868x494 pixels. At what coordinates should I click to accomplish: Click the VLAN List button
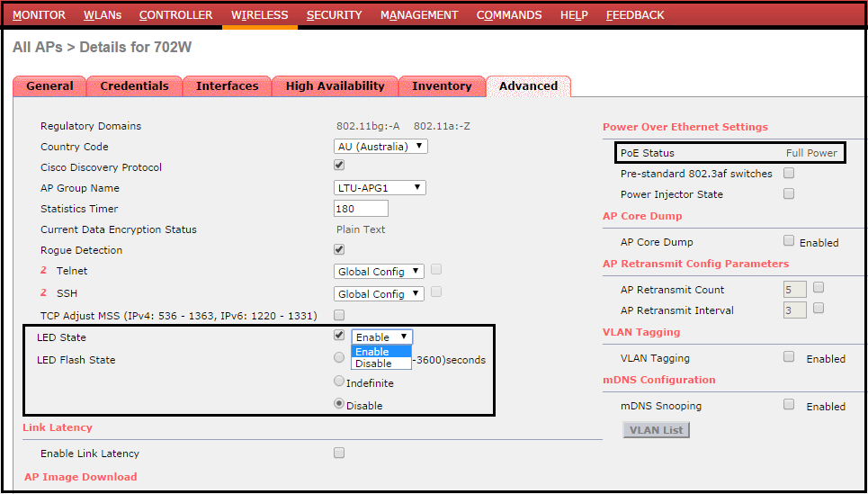(656, 430)
